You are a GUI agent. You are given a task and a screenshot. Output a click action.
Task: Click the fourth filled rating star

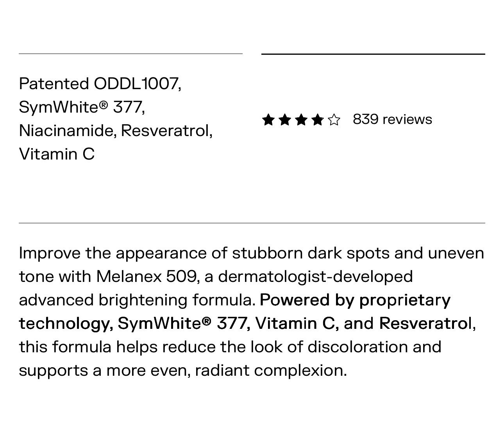pyautogui.click(x=318, y=120)
